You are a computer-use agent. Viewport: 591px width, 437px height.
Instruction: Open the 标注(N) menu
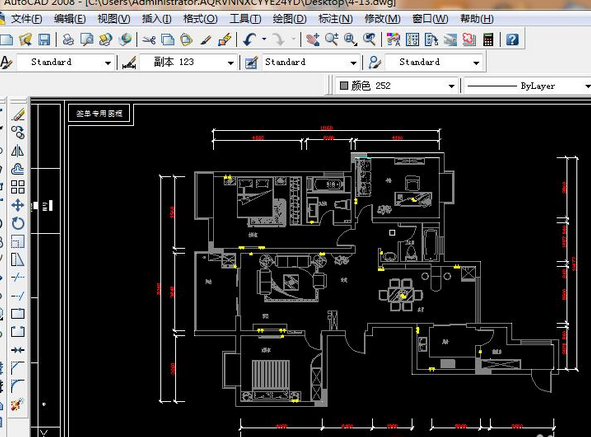click(x=335, y=19)
